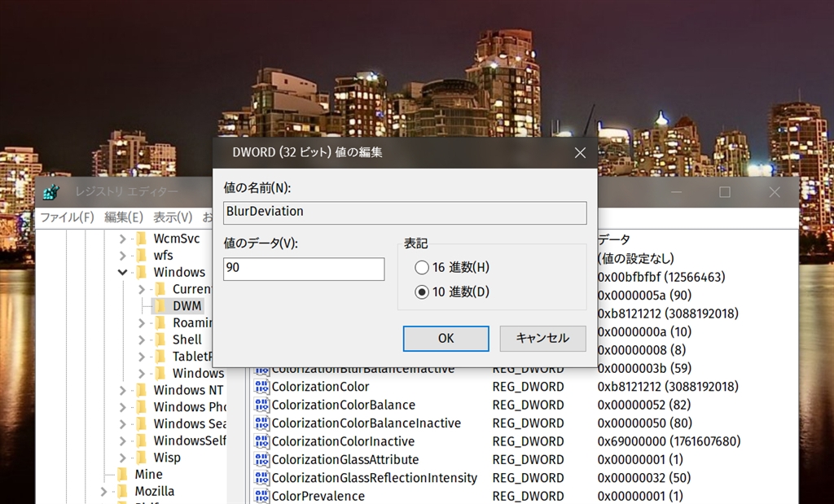This screenshot has height=504, width=834.
Task: Click the Registry Editor app icon in title bar
Action: coord(51,191)
